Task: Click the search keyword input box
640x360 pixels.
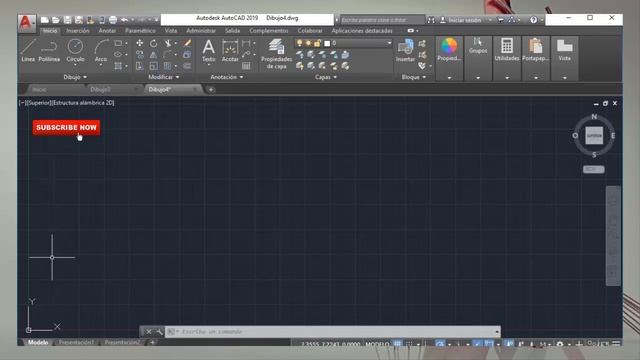Action: 383,20
